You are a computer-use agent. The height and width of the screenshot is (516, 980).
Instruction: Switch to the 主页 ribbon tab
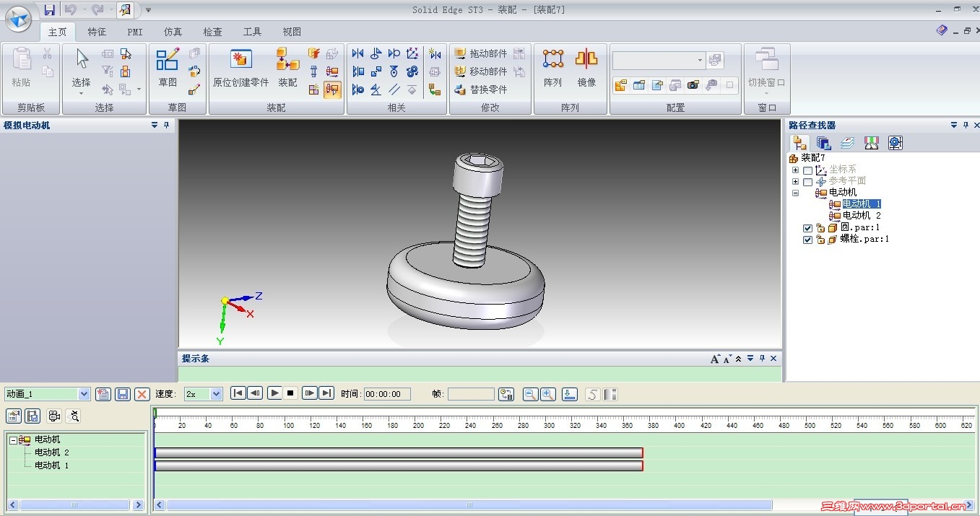pyautogui.click(x=57, y=32)
